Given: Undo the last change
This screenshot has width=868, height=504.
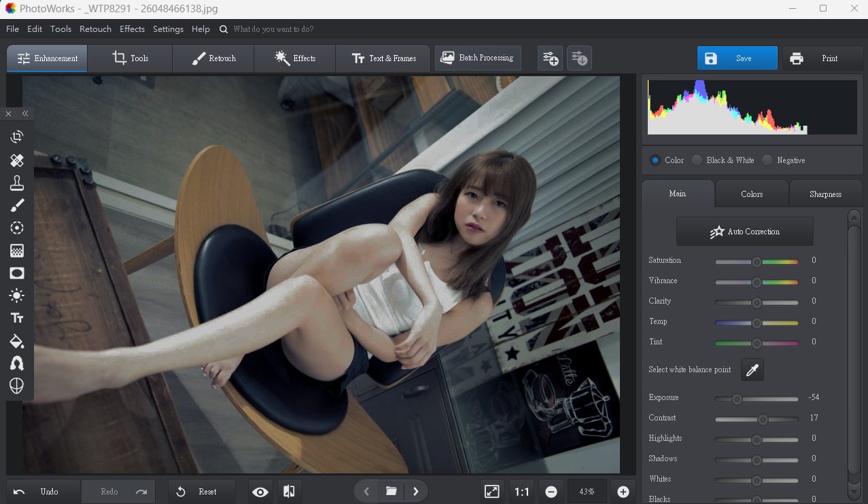Looking at the screenshot, I should pos(44,492).
